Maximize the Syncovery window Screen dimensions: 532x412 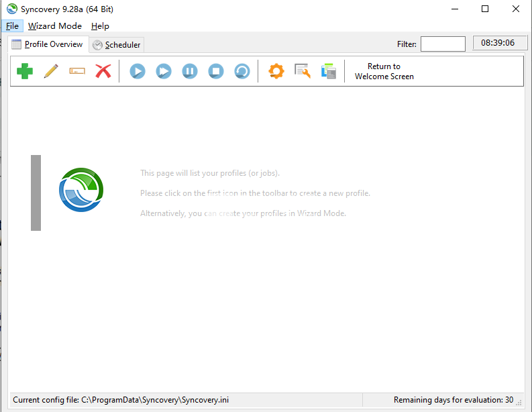[x=485, y=9]
